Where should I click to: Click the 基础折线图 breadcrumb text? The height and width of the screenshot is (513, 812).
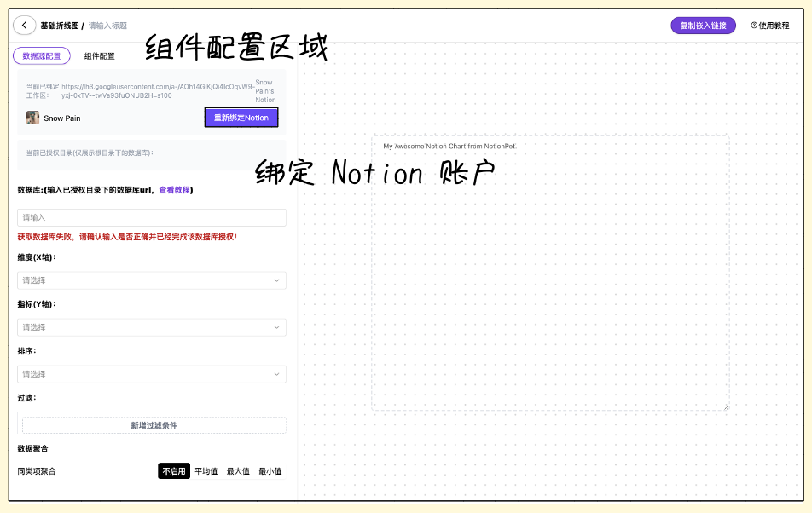[60, 26]
